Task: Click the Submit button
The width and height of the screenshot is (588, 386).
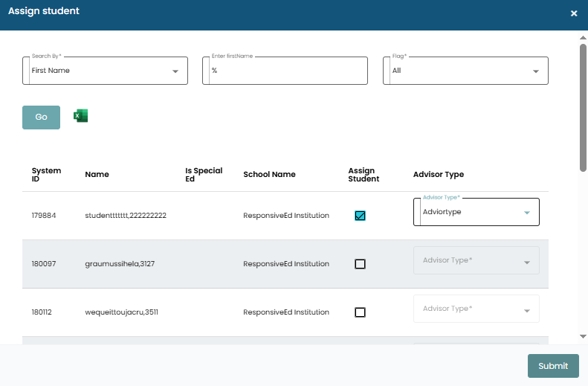Action: click(553, 366)
